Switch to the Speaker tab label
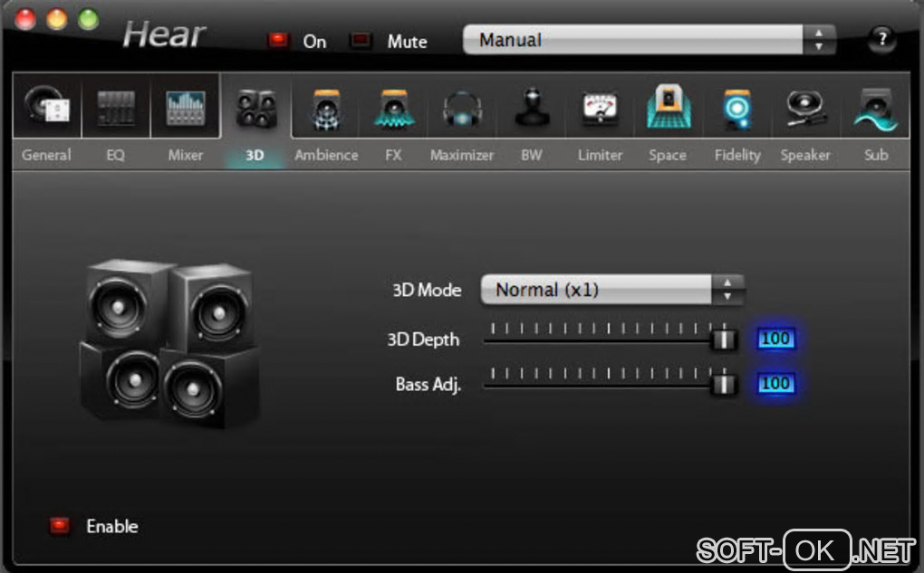 coord(805,155)
